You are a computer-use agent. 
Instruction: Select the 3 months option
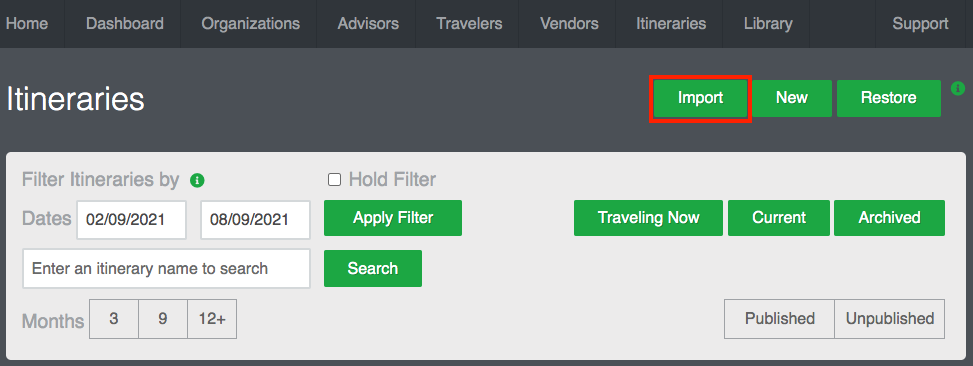(114, 319)
